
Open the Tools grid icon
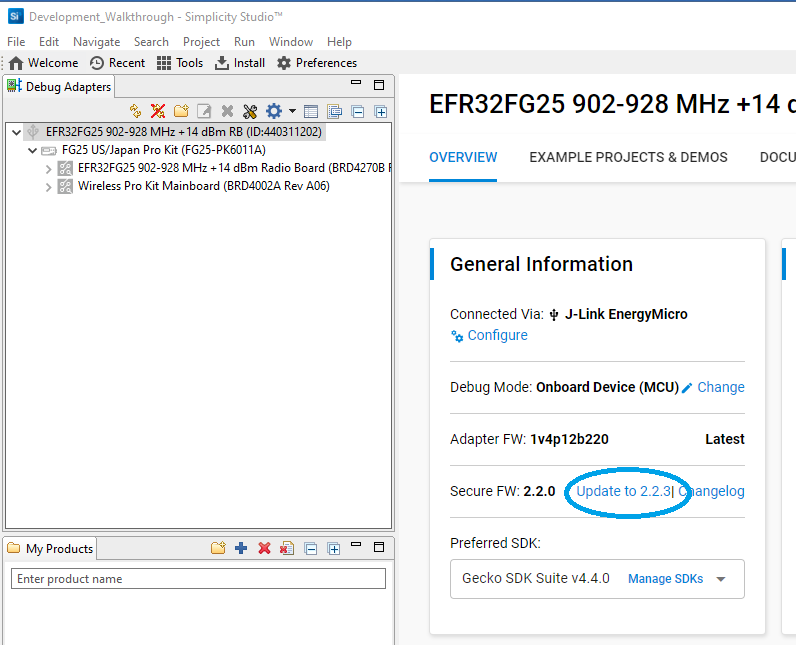(179, 63)
